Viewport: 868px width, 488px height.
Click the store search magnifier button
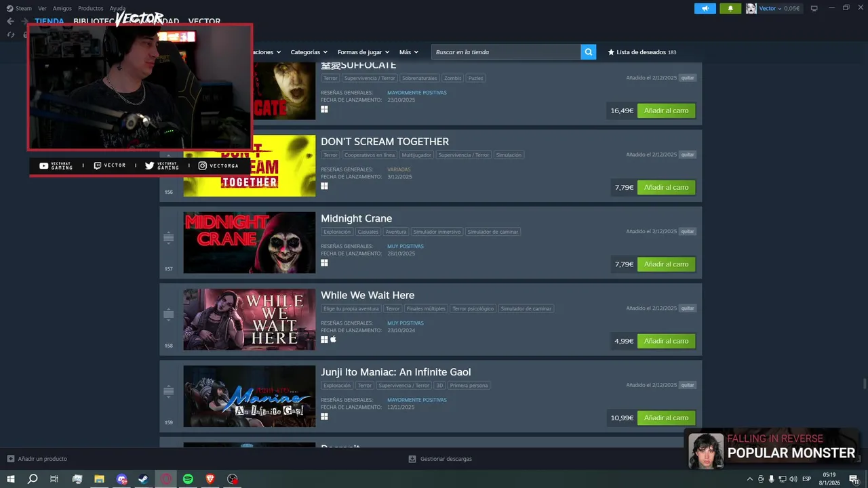pyautogui.click(x=589, y=52)
